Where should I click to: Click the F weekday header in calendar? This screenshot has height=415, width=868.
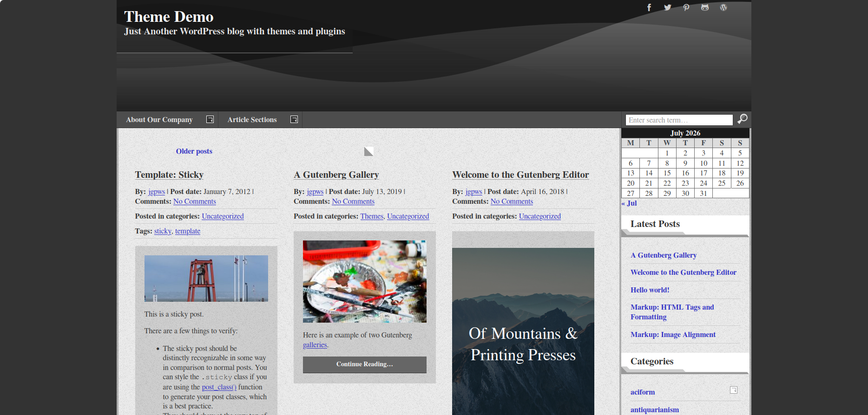pos(704,143)
